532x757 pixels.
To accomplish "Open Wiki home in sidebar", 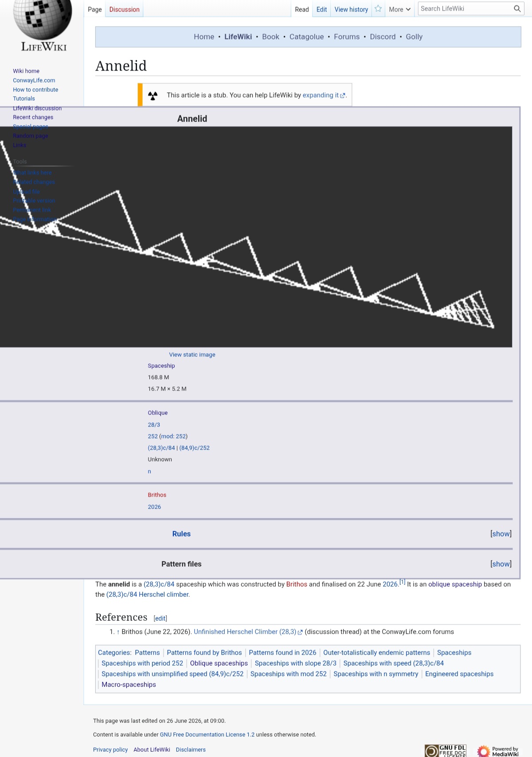I will coord(26,71).
